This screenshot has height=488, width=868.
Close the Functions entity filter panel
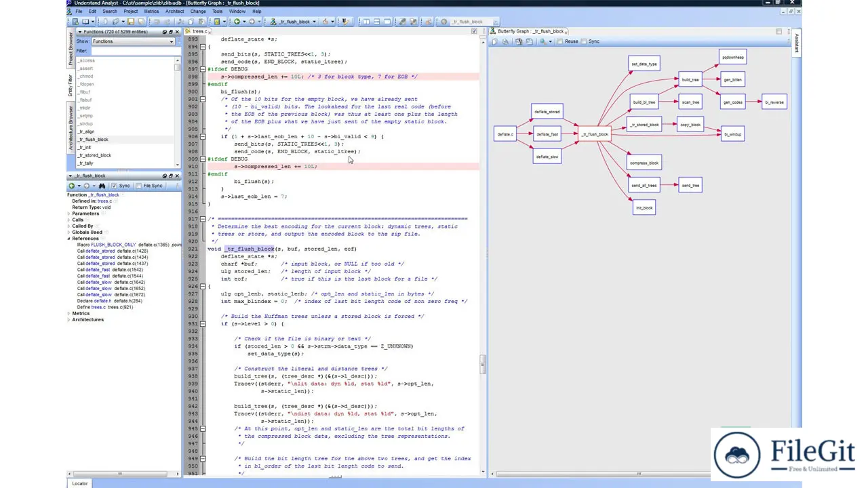click(177, 32)
